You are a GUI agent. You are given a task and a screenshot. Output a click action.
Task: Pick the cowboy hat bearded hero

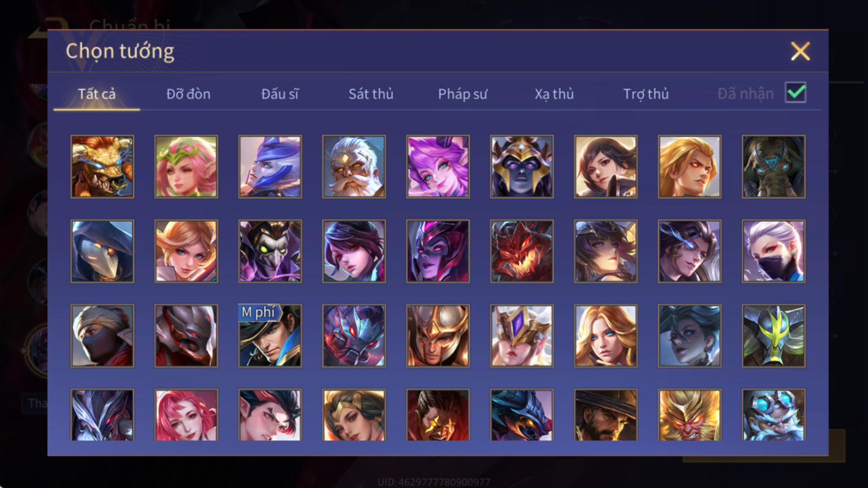pos(605,415)
